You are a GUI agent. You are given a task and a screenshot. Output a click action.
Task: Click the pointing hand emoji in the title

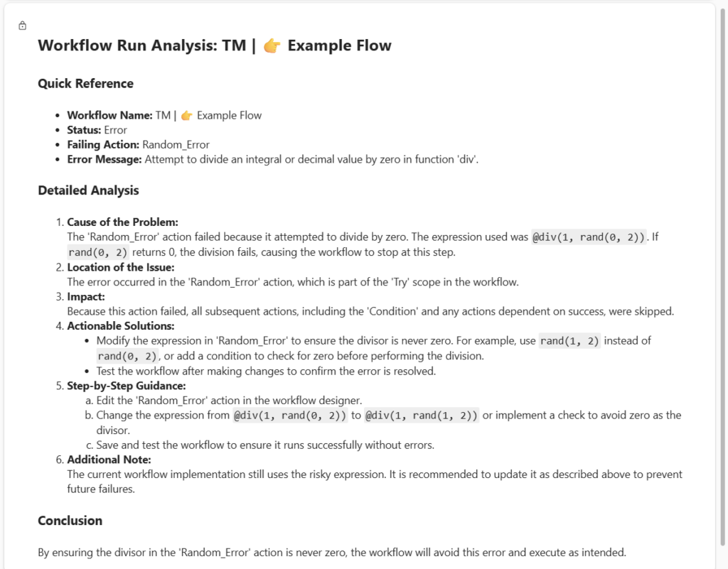pos(272,46)
